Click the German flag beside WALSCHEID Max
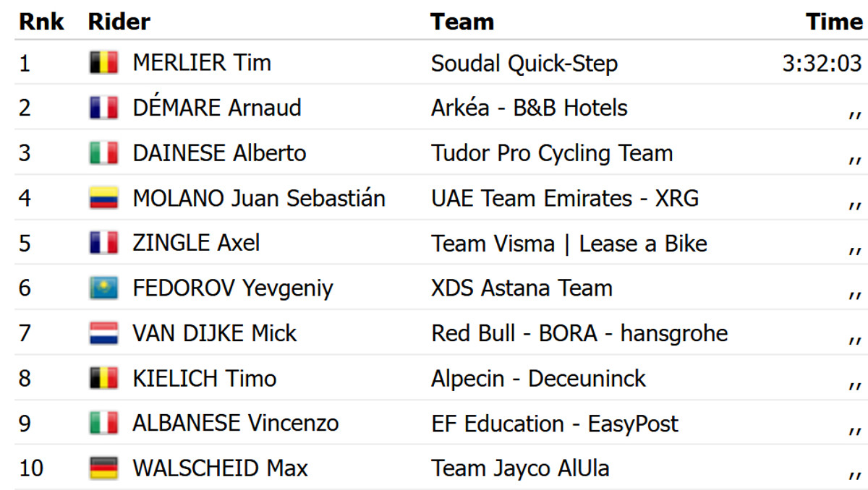The height and width of the screenshot is (490, 868). (x=103, y=468)
